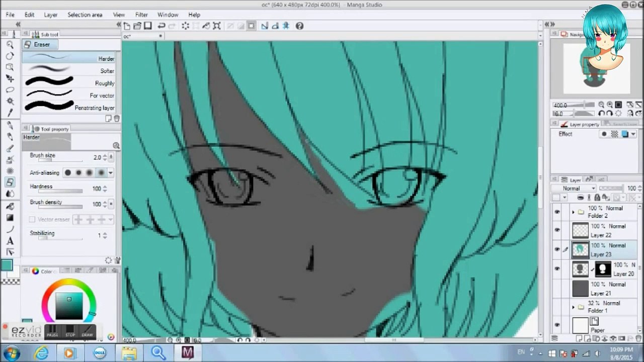
Task: Open the Anti-aliasing dropdown arrow
Action: pyautogui.click(x=111, y=173)
